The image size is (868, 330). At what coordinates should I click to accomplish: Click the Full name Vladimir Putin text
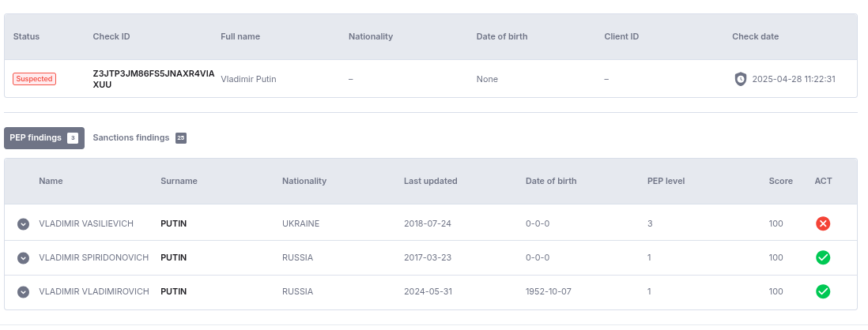(248, 79)
